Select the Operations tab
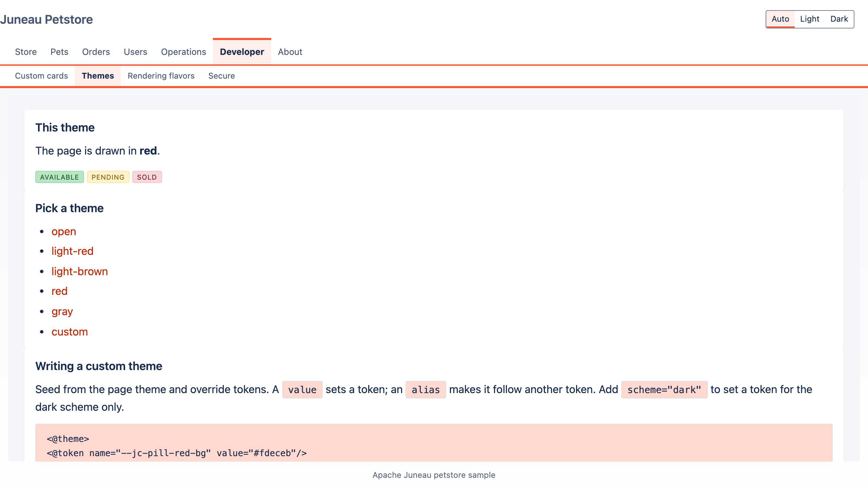 (183, 52)
